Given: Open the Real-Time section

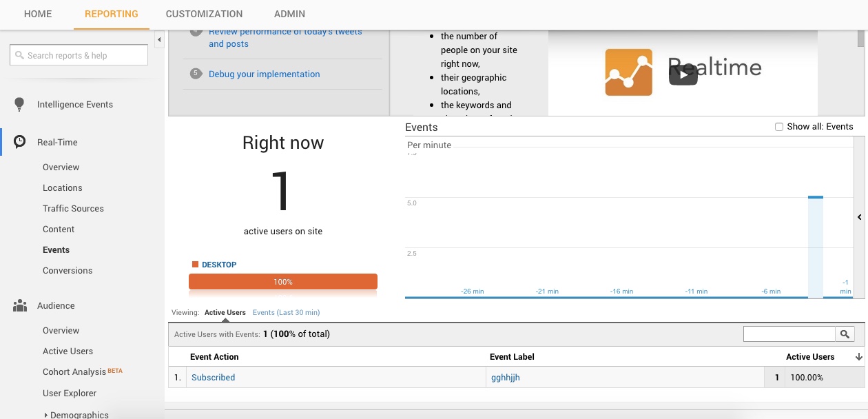Looking at the screenshot, I should click(57, 143).
